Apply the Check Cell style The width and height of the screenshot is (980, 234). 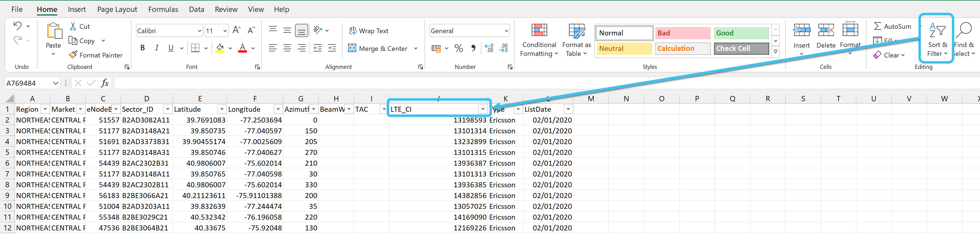pos(741,48)
